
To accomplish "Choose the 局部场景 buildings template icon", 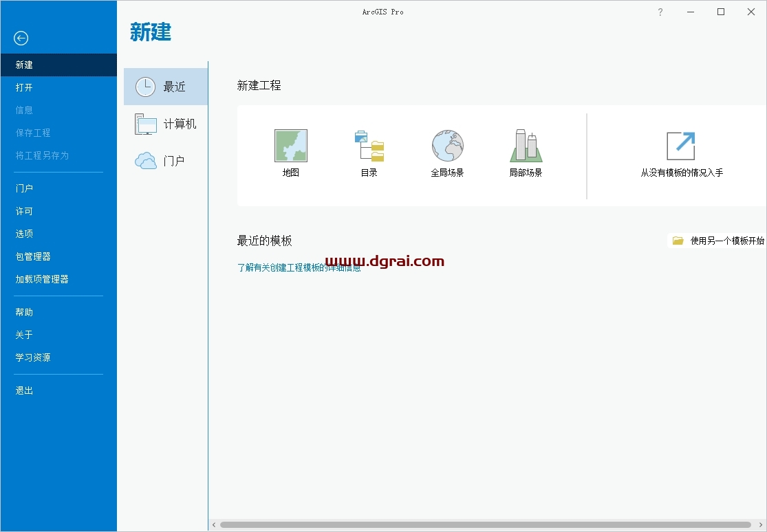I will (526, 145).
